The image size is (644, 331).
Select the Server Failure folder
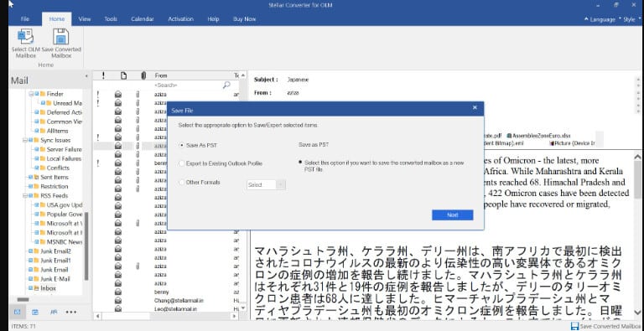64,149
